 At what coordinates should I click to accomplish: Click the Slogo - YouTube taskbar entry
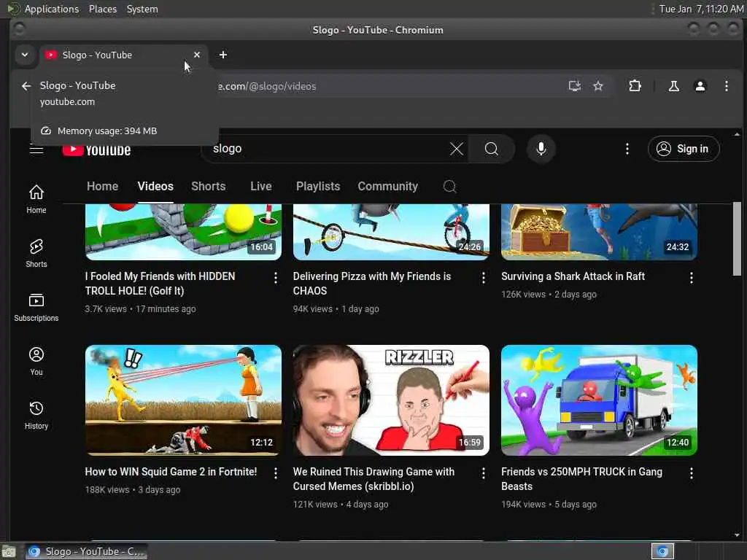coord(86,551)
